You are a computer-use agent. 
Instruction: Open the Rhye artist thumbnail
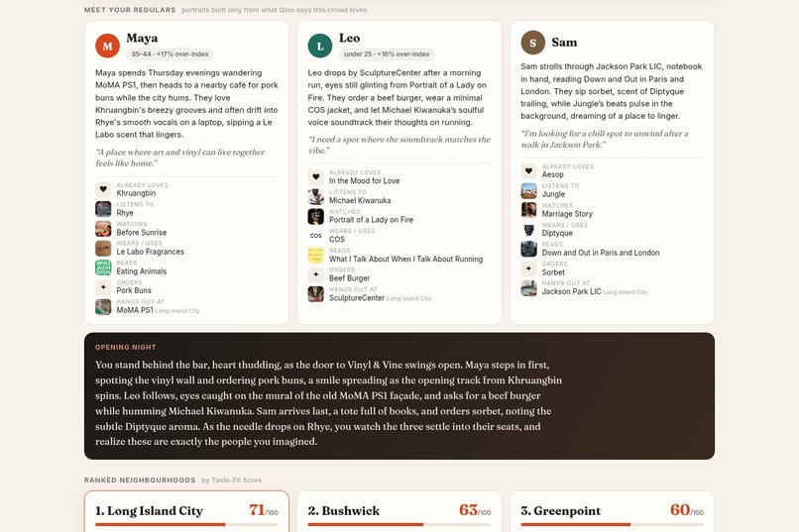(103, 209)
